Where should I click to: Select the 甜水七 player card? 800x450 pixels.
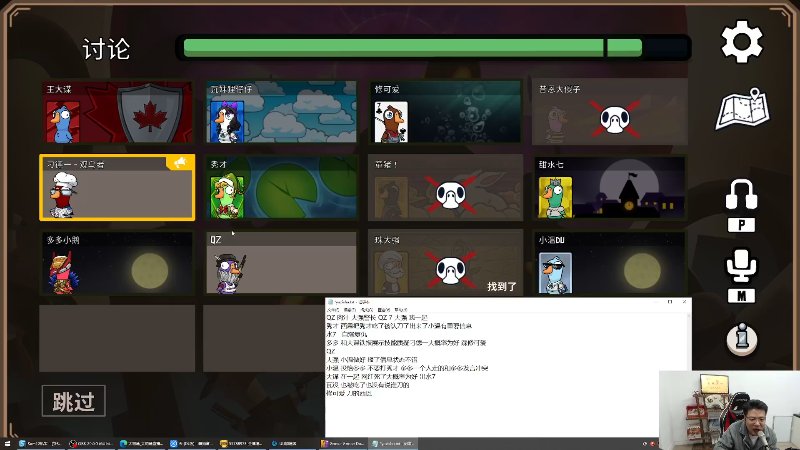(x=610, y=187)
